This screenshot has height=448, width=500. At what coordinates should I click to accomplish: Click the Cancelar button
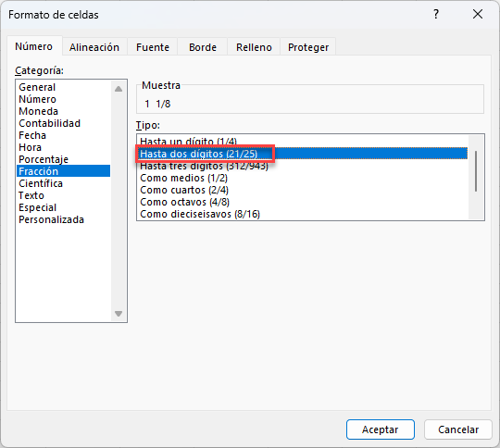pos(458,429)
